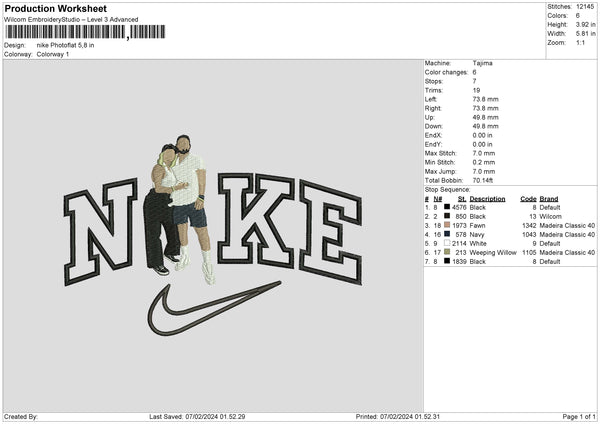Screen dimensions: 600x424
Task: Click the Left value 73.8 mm
Action: pyautogui.click(x=486, y=99)
